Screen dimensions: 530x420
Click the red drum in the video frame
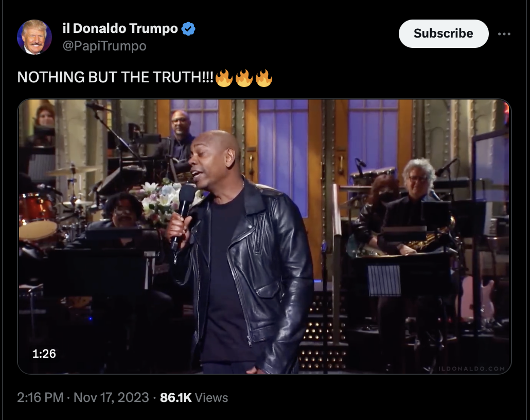pos(37,216)
